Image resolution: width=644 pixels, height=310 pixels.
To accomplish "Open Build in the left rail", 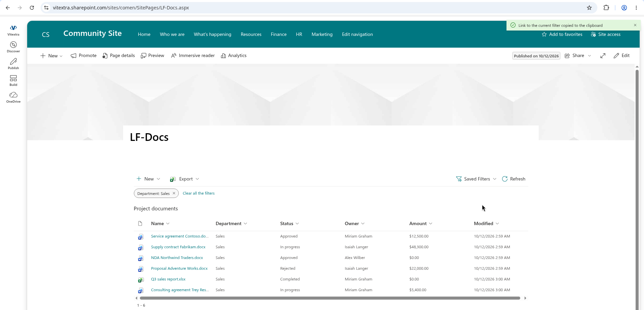I will tap(13, 81).
